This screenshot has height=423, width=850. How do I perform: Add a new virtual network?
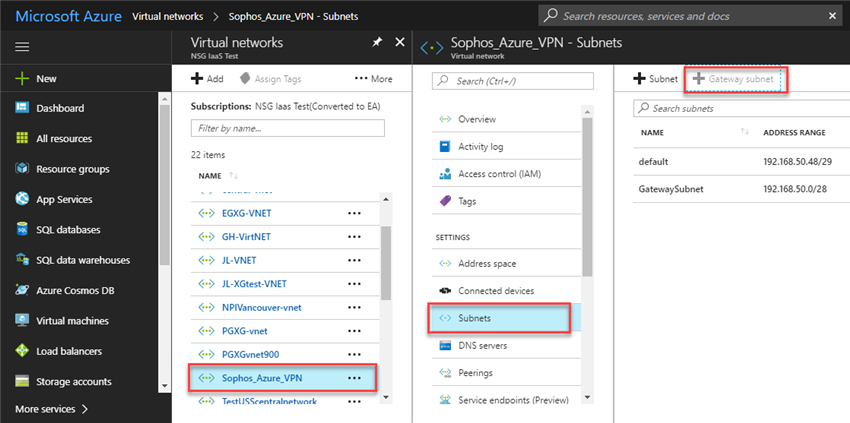(x=207, y=79)
